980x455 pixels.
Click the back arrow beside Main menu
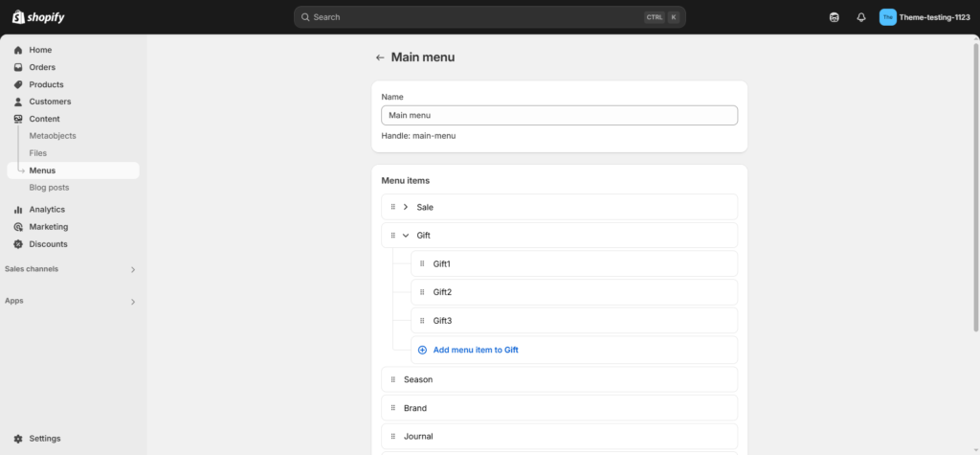tap(379, 57)
